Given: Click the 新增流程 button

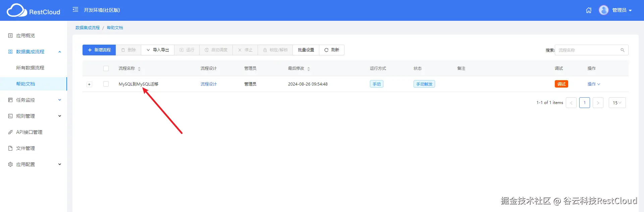Looking at the screenshot, I should (x=99, y=50).
